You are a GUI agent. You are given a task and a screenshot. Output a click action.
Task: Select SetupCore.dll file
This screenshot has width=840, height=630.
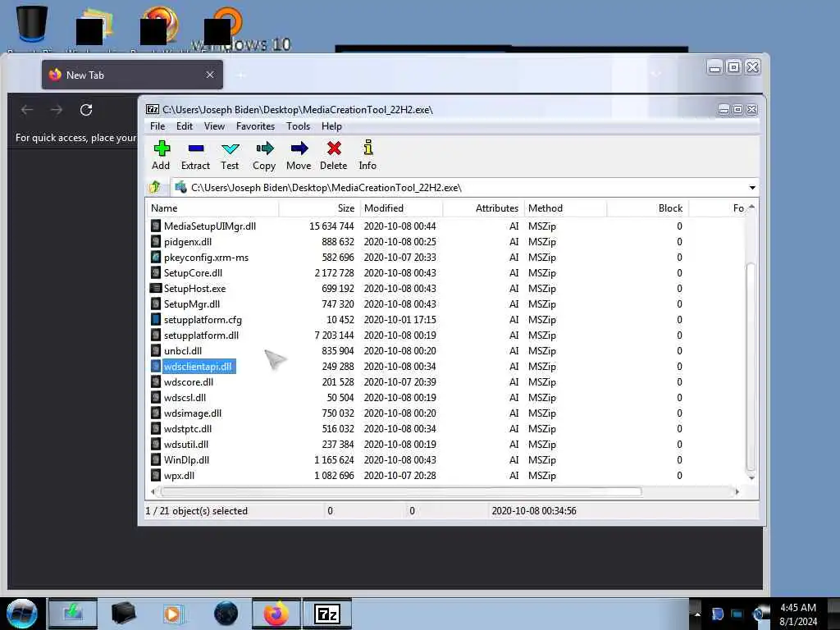[x=193, y=272]
